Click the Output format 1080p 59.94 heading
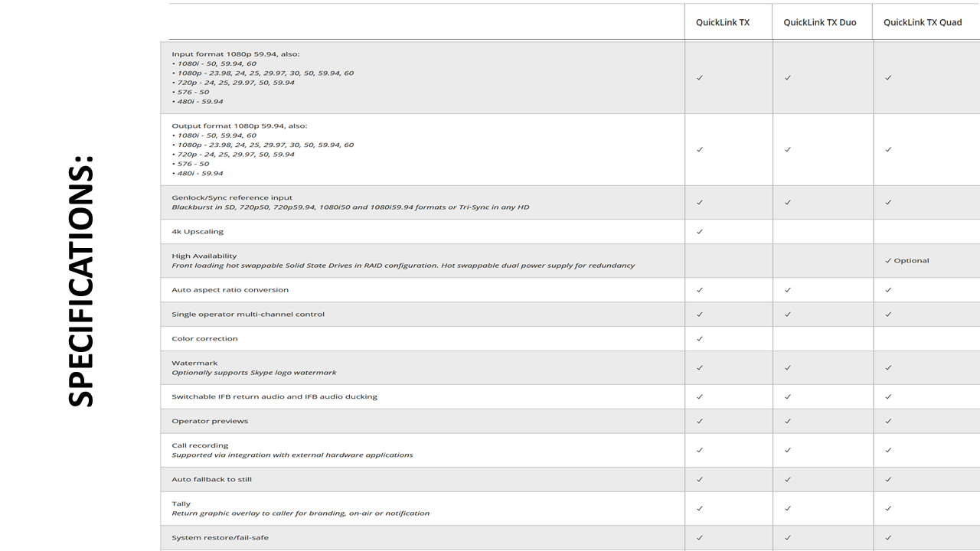 [239, 126]
